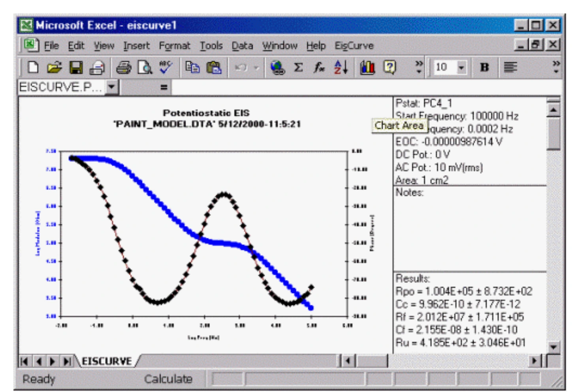The height and width of the screenshot is (392, 580).
Task: Open the Data menu
Action: 242,46
